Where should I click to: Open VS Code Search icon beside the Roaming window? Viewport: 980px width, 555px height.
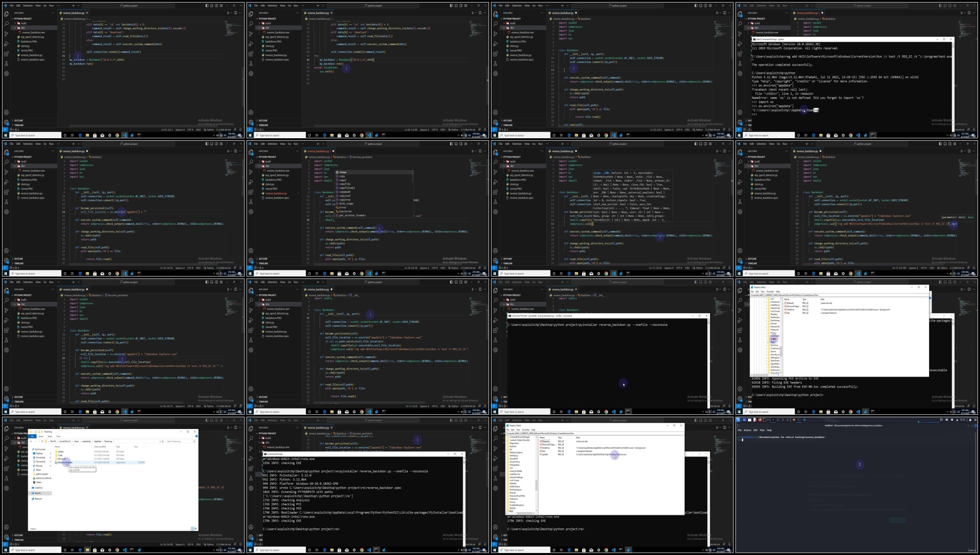coord(6,438)
